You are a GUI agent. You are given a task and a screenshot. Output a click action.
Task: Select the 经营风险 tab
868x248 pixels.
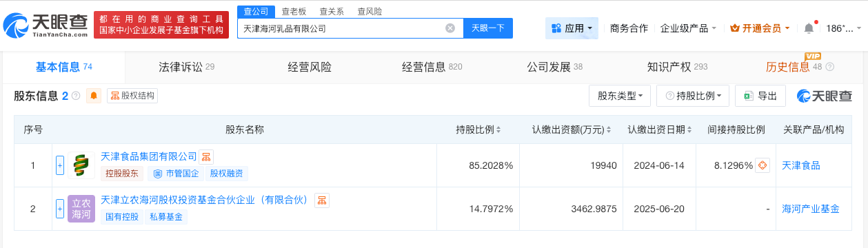pyautogui.click(x=310, y=67)
